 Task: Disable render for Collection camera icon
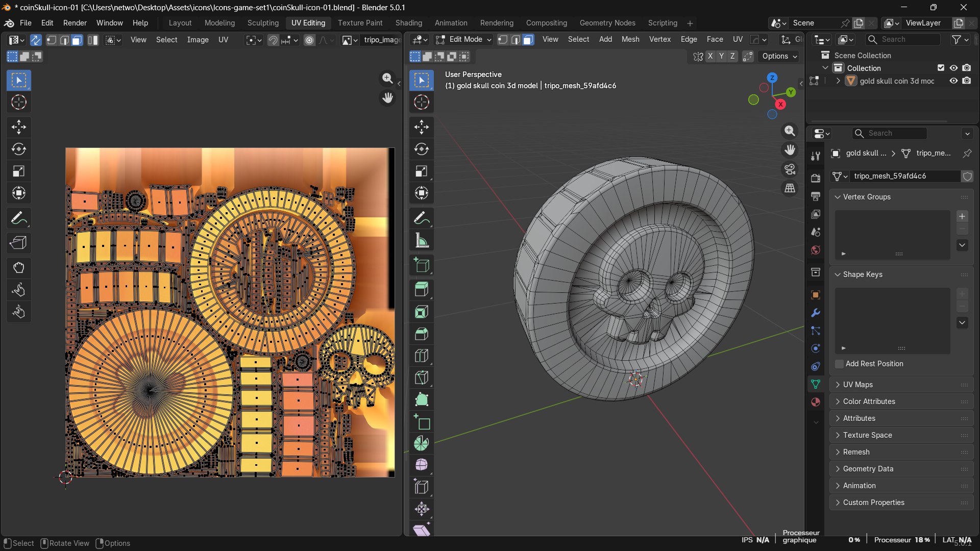coord(967,68)
